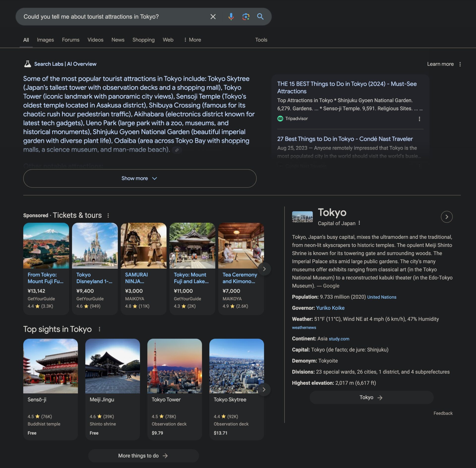Open the Tokyo Tower sight card
This screenshot has width=476, height=468.
coord(175,389)
